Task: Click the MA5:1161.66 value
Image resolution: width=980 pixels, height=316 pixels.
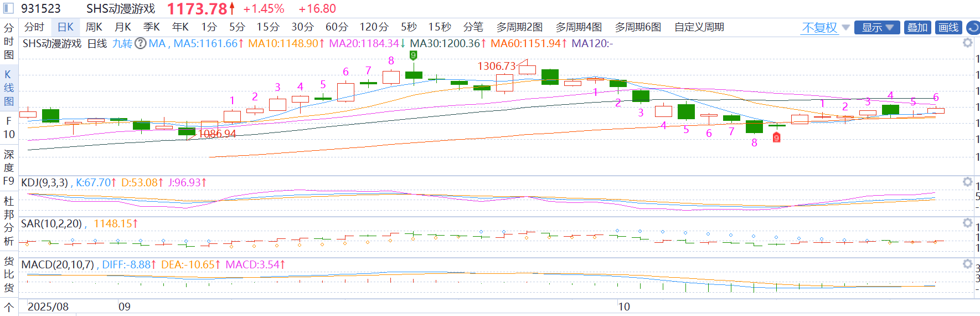Action: tap(208, 43)
